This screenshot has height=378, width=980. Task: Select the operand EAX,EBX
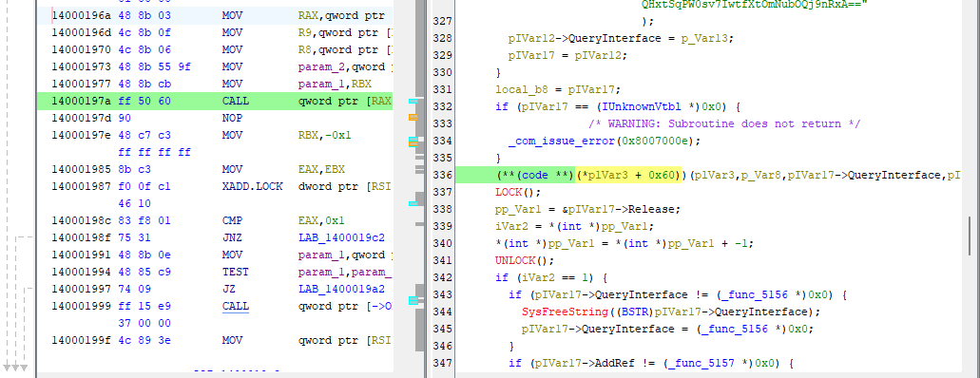tap(322, 169)
